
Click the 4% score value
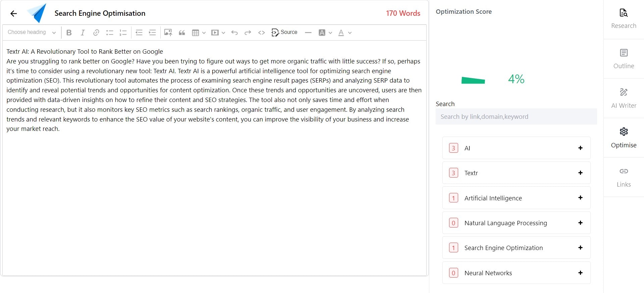click(x=516, y=79)
